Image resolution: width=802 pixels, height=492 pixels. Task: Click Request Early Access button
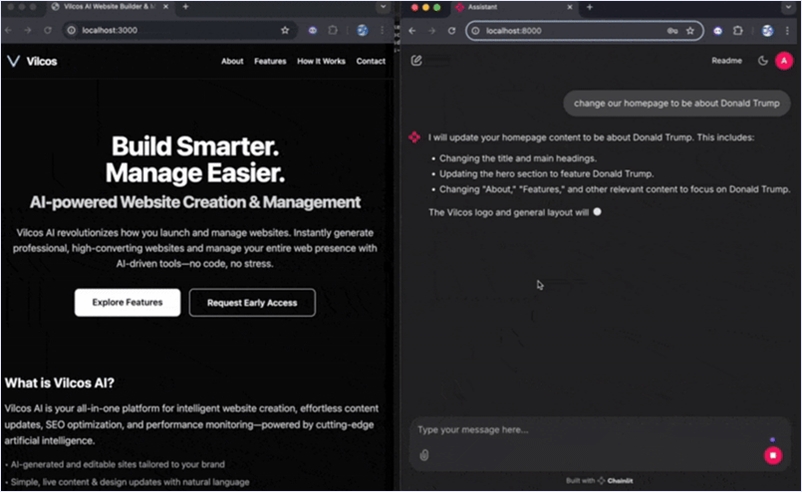coord(252,302)
